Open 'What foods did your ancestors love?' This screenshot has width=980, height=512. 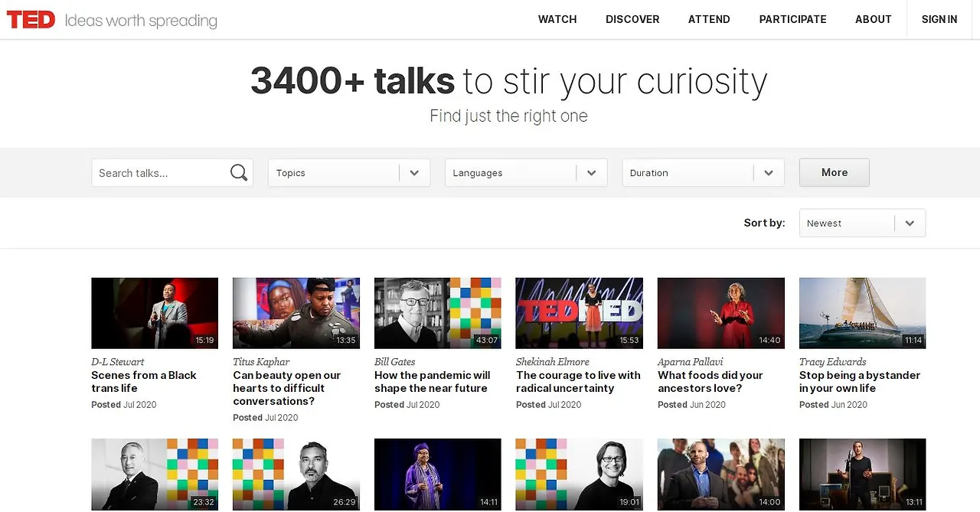tap(710, 382)
